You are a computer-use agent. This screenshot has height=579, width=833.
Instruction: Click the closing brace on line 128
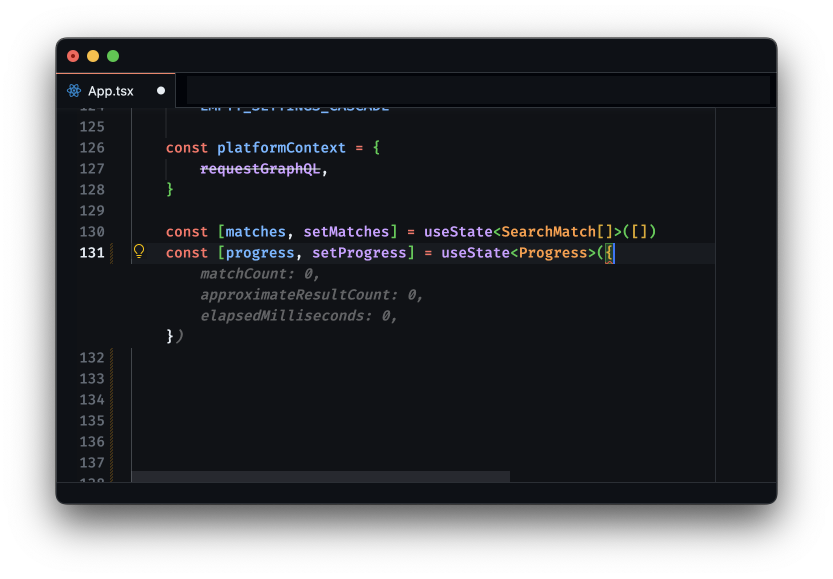point(170,190)
